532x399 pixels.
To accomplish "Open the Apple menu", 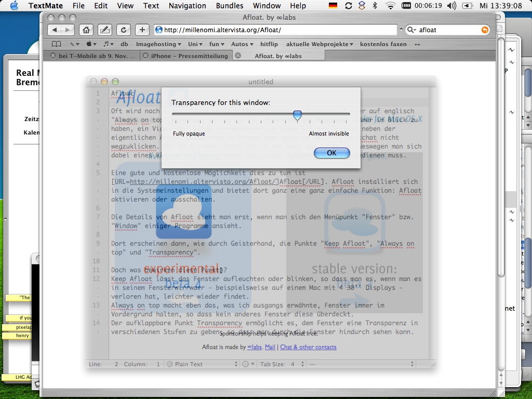I will pyautogui.click(x=14, y=5).
